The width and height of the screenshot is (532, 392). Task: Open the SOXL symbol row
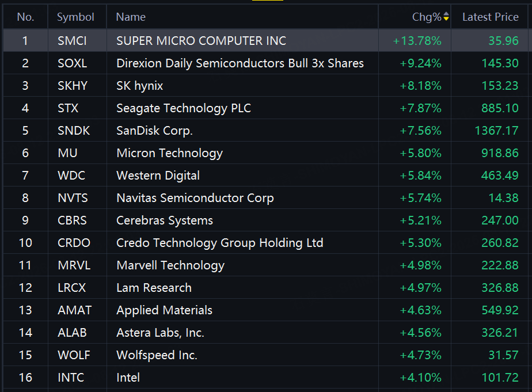pyautogui.click(x=265, y=63)
